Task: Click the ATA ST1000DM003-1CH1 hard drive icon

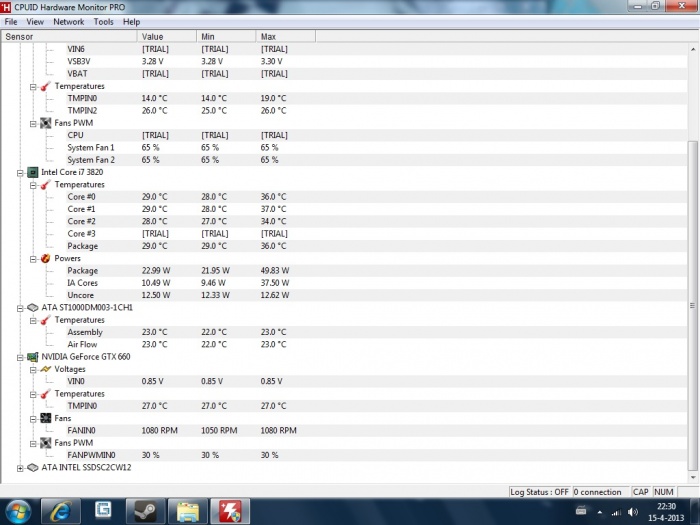Action: (x=33, y=308)
